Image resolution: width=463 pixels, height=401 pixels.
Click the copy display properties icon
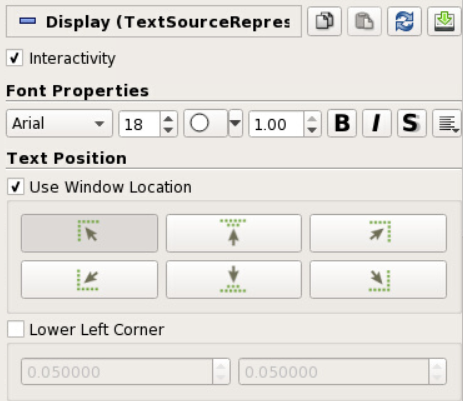(x=324, y=21)
